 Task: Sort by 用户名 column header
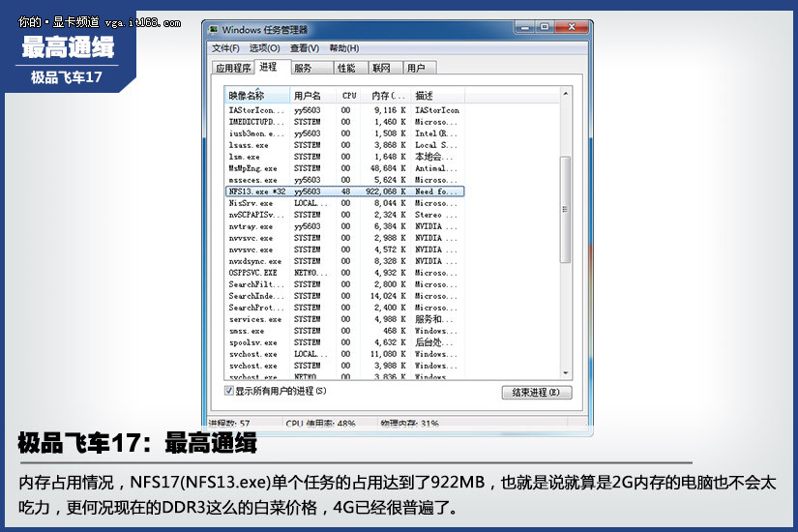[x=313, y=95]
